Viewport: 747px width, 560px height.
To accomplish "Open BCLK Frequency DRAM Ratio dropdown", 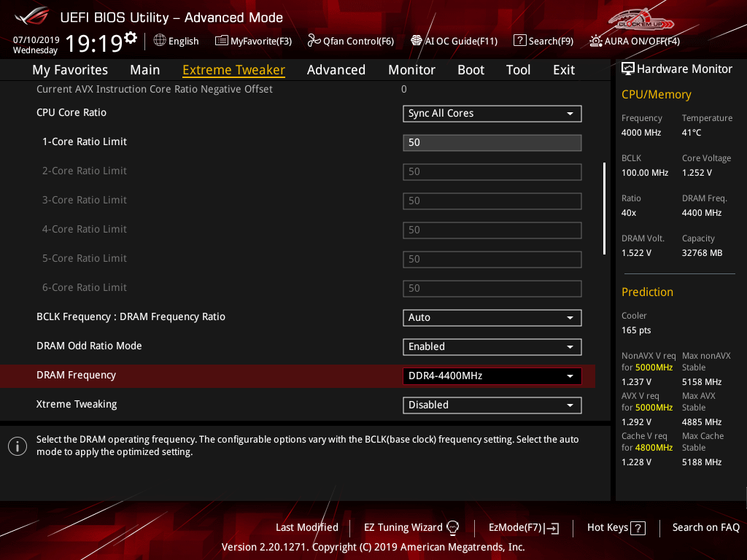I will point(492,318).
